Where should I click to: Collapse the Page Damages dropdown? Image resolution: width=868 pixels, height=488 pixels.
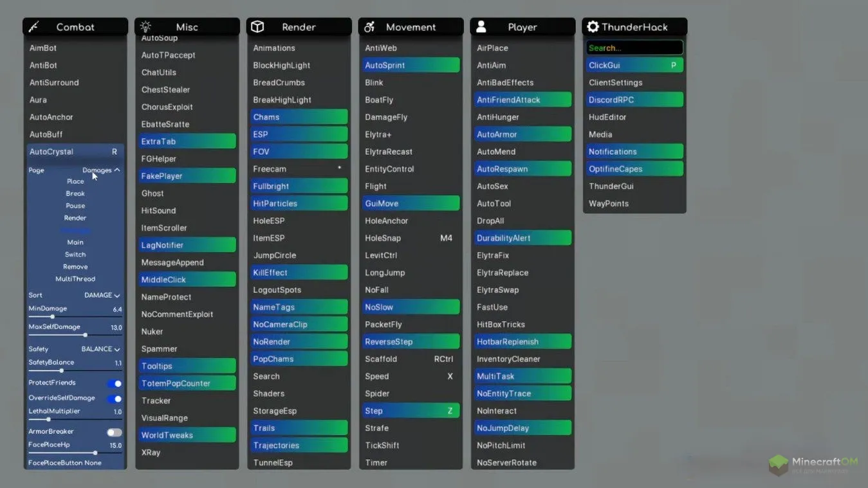pos(102,170)
